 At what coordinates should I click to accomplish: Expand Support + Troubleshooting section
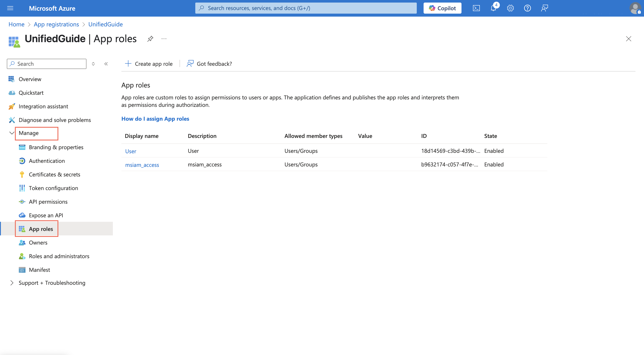click(x=12, y=283)
